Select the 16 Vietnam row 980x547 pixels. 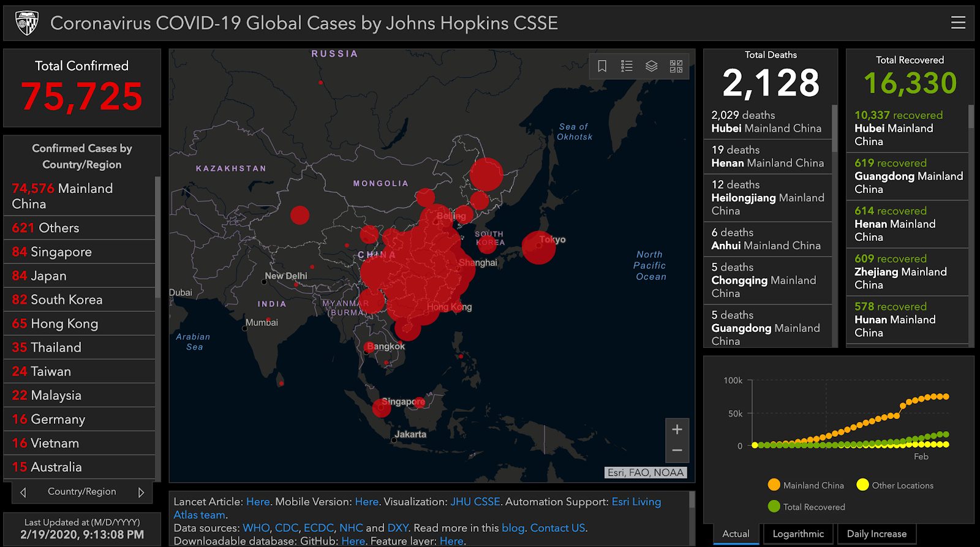(79, 443)
